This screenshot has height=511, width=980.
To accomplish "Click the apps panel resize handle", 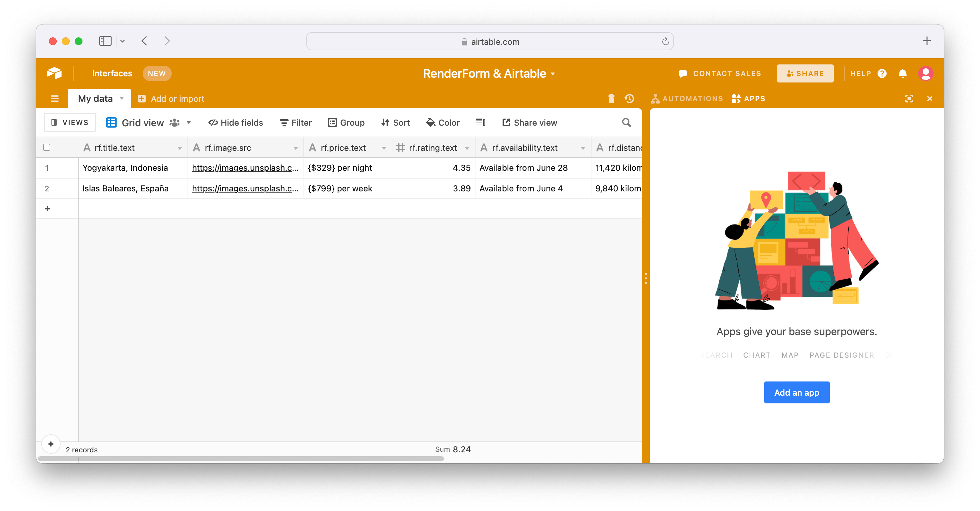I will click(646, 278).
